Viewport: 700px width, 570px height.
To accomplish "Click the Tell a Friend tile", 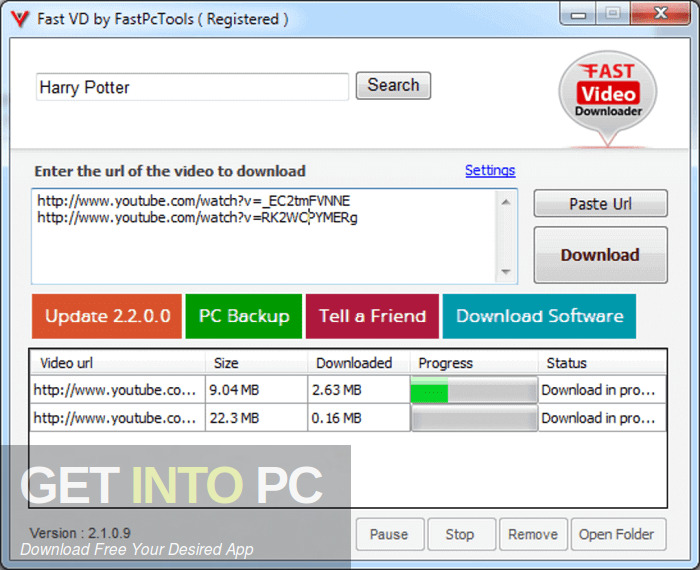I will (372, 316).
